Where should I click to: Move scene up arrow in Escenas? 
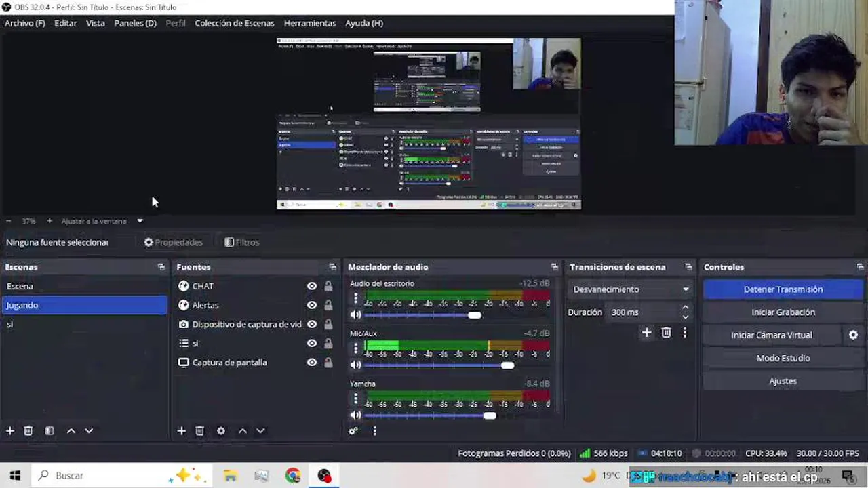point(71,431)
